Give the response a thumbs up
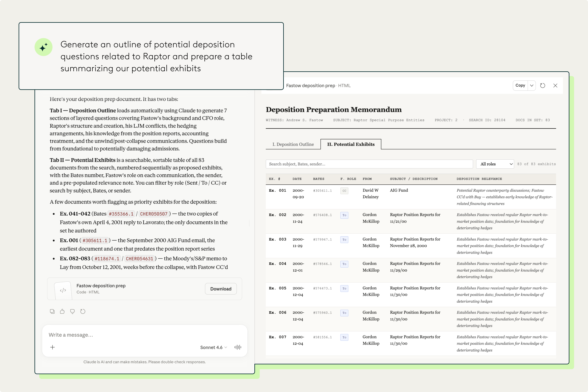The width and height of the screenshot is (588, 392). [62, 311]
